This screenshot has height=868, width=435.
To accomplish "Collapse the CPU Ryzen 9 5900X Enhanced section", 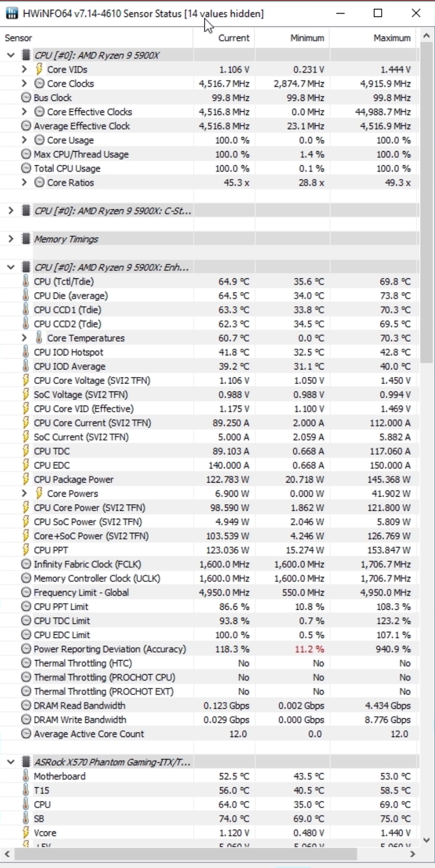I will coord(11,267).
